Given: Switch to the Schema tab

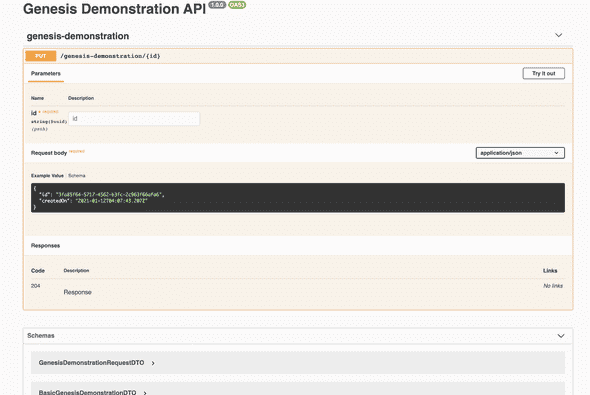Looking at the screenshot, I should [x=77, y=176].
